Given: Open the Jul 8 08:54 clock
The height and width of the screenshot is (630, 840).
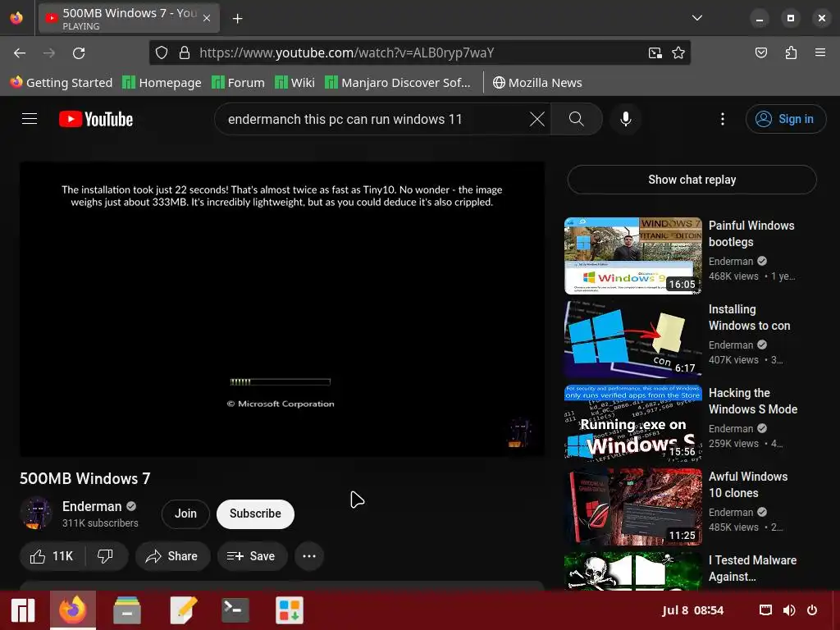Looking at the screenshot, I should tap(692, 610).
